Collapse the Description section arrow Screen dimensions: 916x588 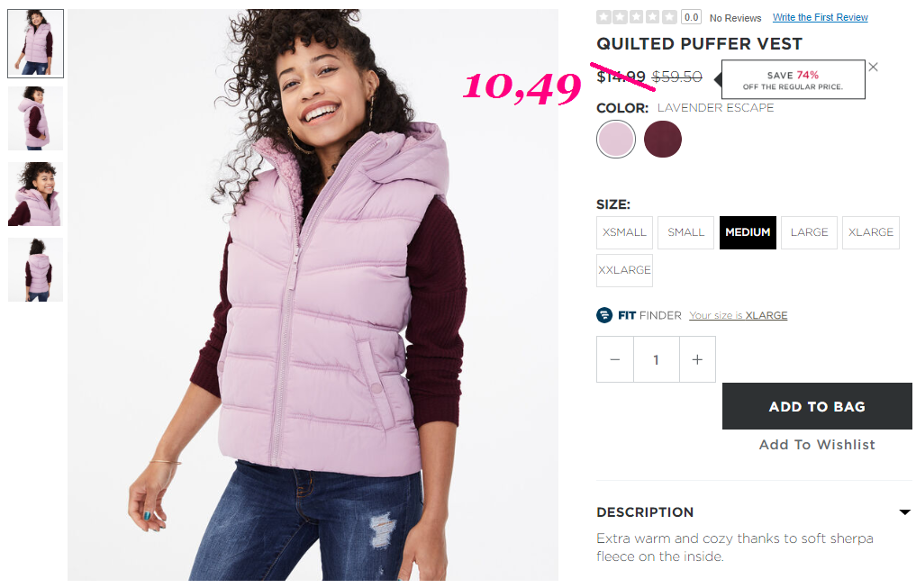904,512
